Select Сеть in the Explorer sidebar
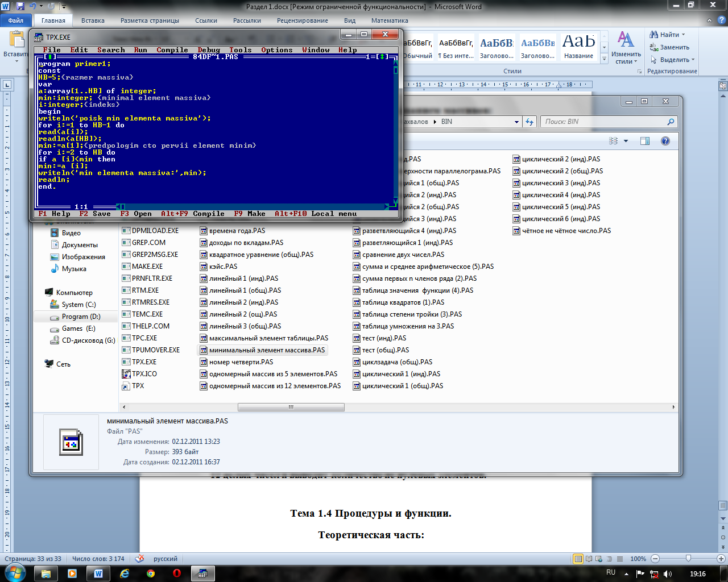The width and height of the screenshot is (728, 582). click(x=57, y=364)
